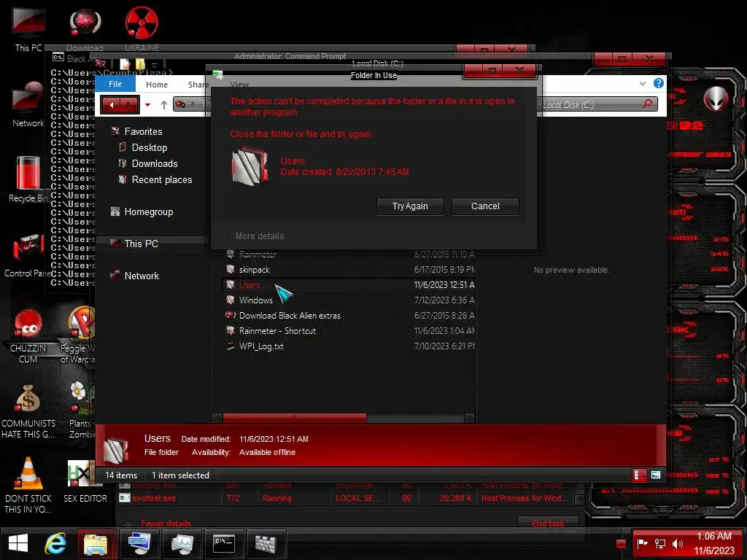Click the file list horizontal scrollbar thumb
Image resolution: width=747 pixels, height=560 pixels.
coord(295,418)
